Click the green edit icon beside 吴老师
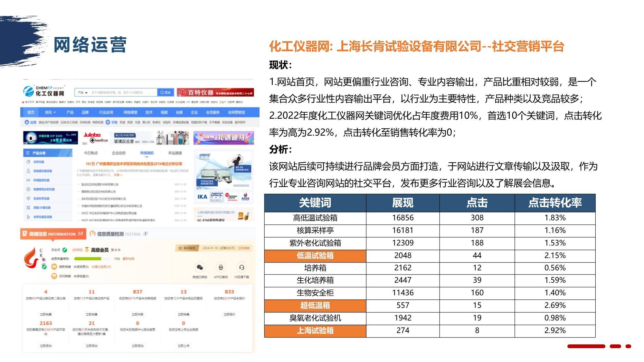This screenshot has height=362, width=644. pyautogui.click(x=65, y=250)
